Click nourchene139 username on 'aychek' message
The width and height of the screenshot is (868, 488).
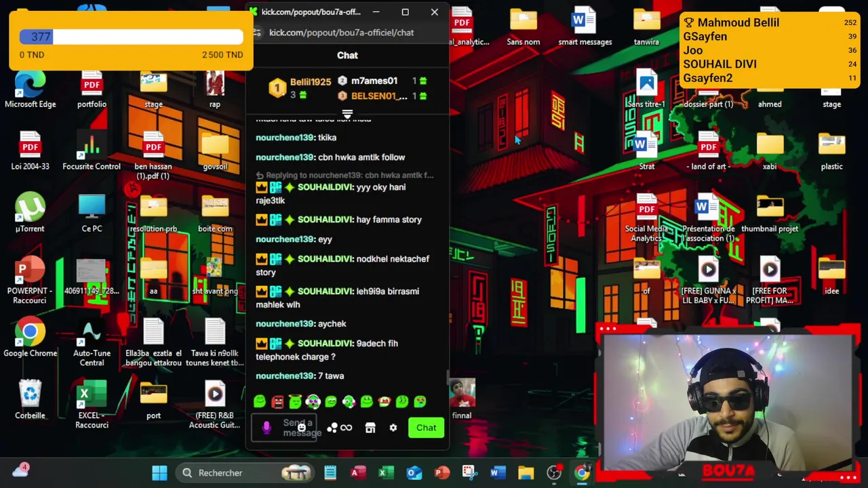tap(285, 323)
